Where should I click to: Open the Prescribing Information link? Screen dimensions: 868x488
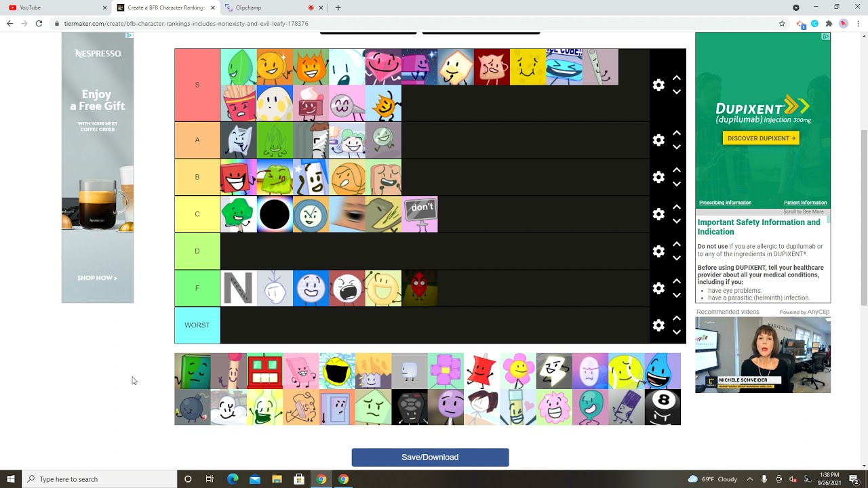point(725,203)
